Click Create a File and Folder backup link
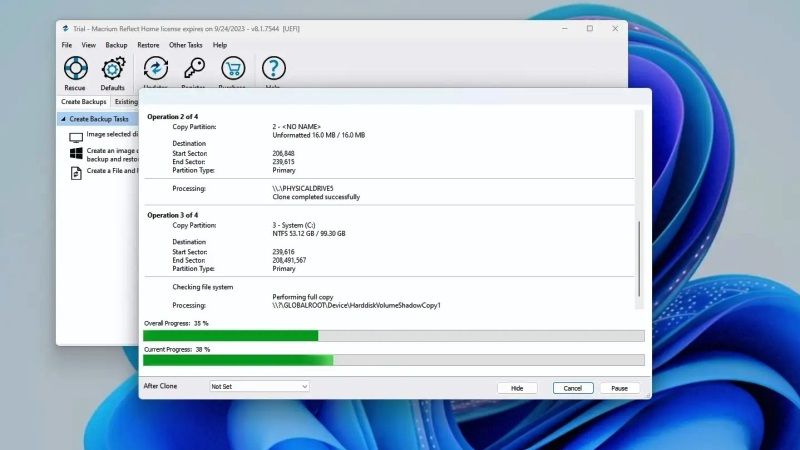This screenshot has height=450, width=800. coord(111,170)
